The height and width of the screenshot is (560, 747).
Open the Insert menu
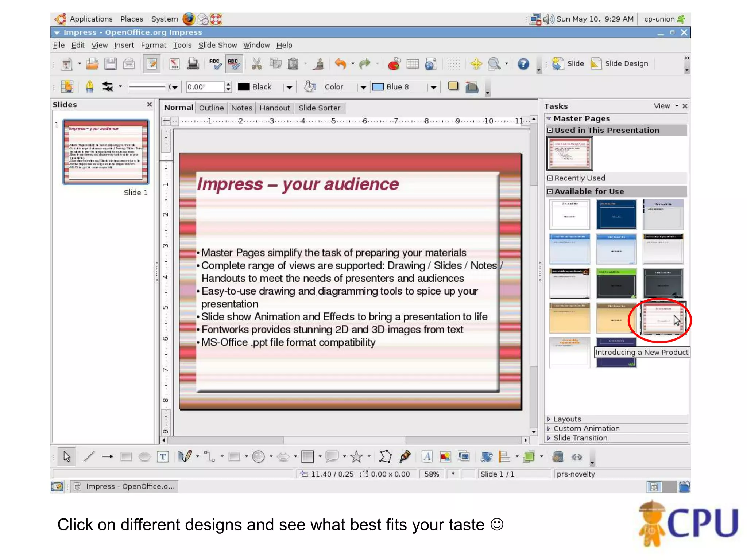click(x=124, y=45)
